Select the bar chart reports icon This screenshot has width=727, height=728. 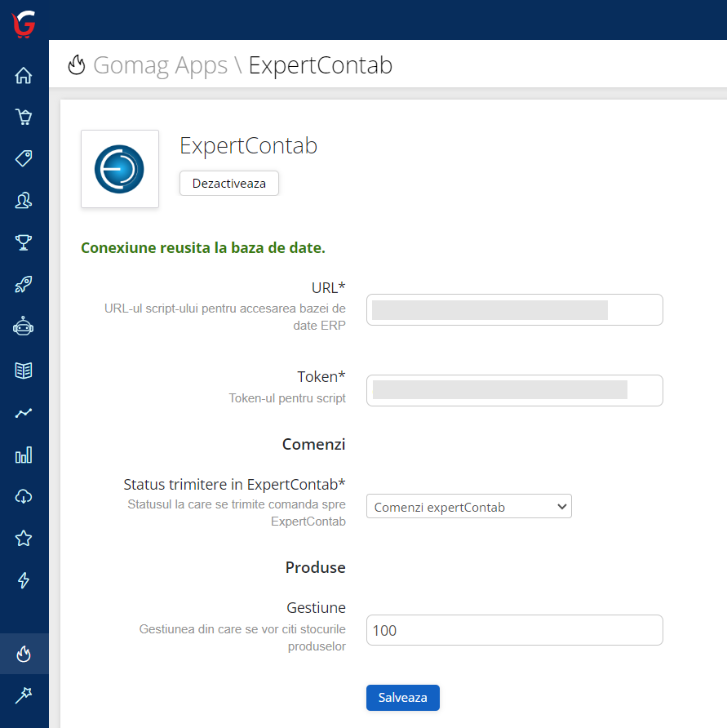tap(24, 454)
